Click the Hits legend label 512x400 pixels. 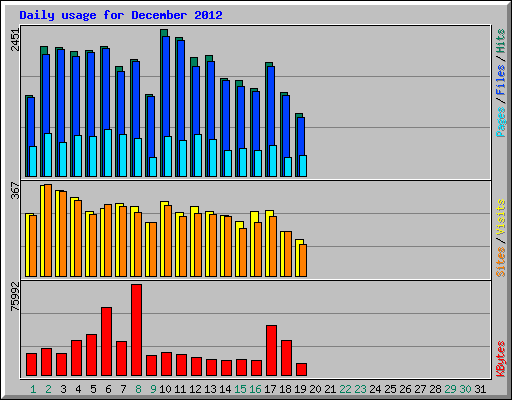coord(501,41)
